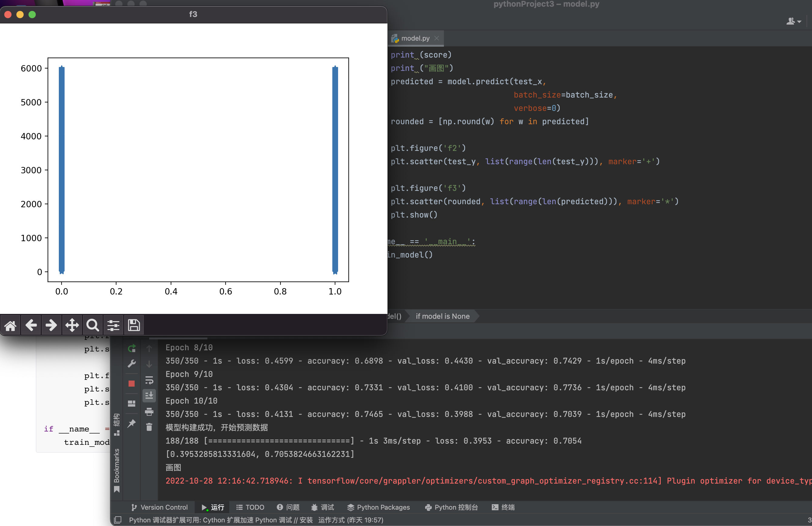The image size is (812, 526).
Task: Click the down arrow in console toolbar
Action: pyautogui.click(x=149, y=364)
